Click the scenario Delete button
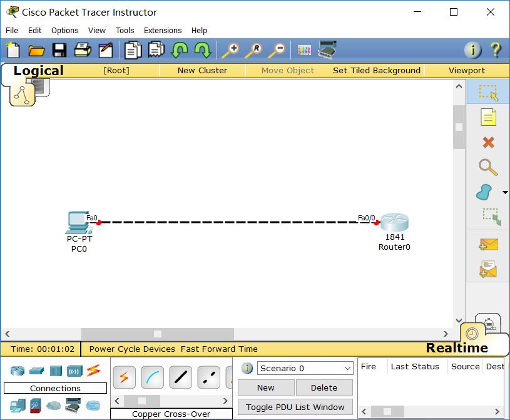The width and height of the screenshot is (510, 420). pos(324,388)
